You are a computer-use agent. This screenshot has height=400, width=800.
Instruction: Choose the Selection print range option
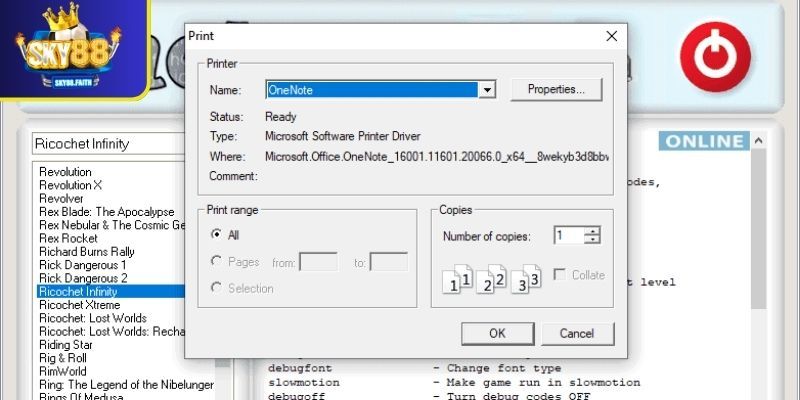[x=242, y=288]
